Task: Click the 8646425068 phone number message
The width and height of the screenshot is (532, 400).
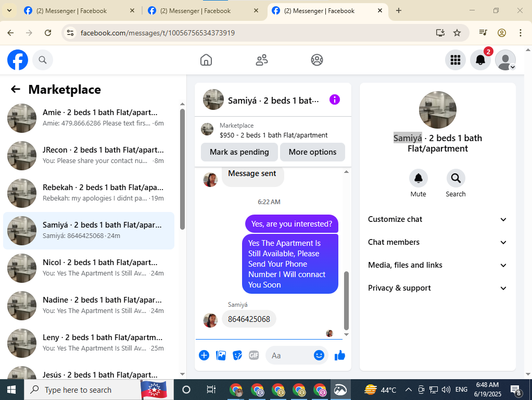Action: pos(249,319)
